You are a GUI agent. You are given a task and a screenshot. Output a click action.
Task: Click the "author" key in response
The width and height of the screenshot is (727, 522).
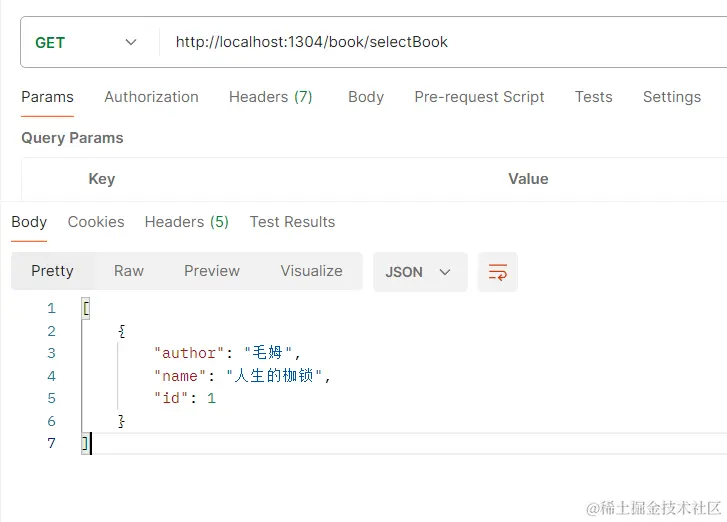point(189,353)
